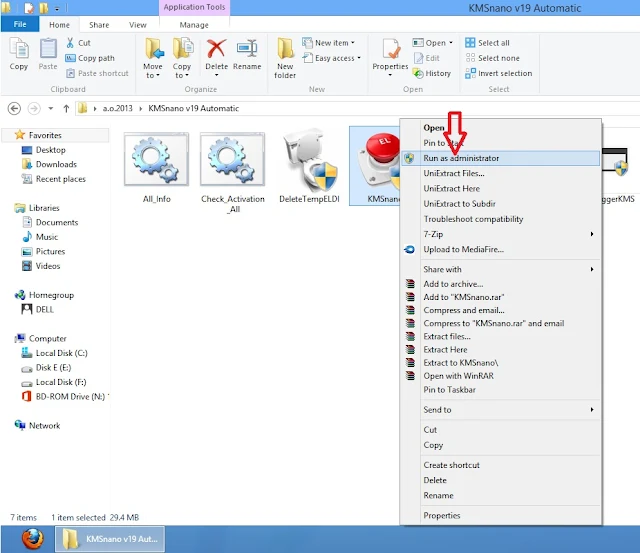Viewport: 640px width, 553px height.
Task: Select the Home ribbon tab
Action: [x=59, y=25]
